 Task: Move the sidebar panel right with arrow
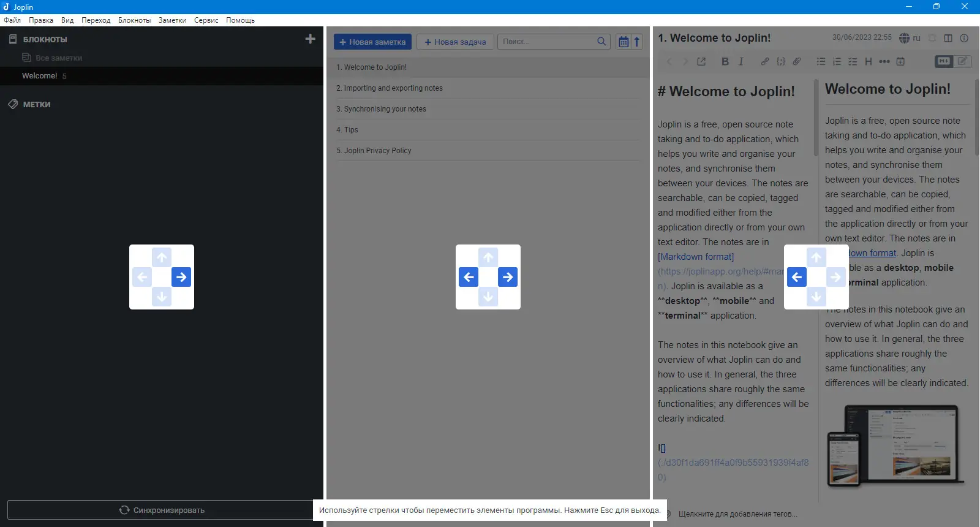coord(181,277)
